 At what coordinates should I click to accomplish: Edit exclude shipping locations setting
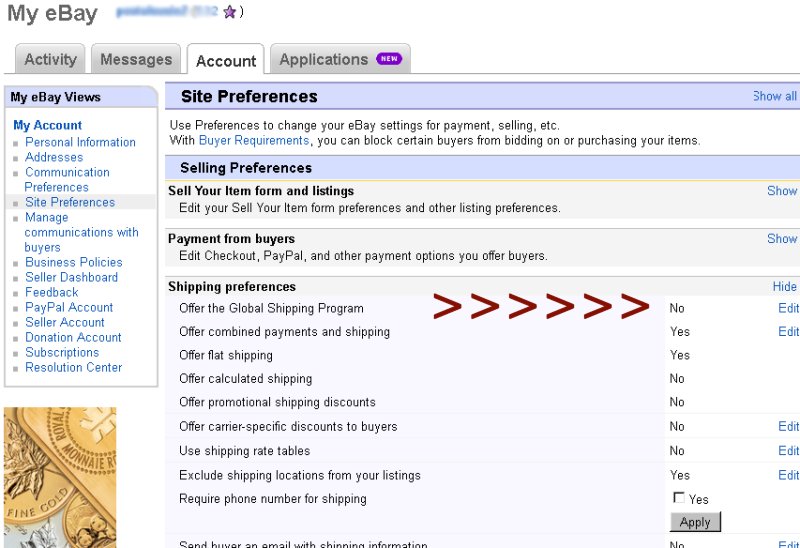tap(788, 475)
